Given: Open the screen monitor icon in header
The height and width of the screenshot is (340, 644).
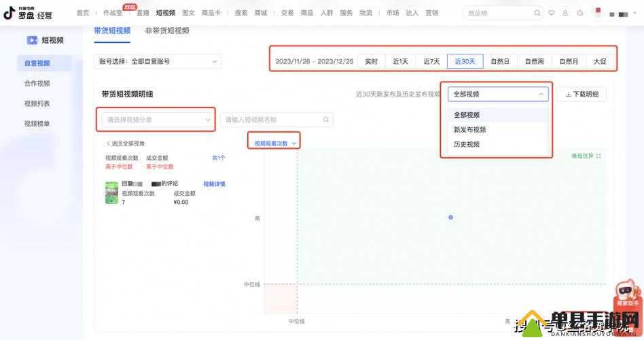Looking at the screenshot, I should (552, 13).
